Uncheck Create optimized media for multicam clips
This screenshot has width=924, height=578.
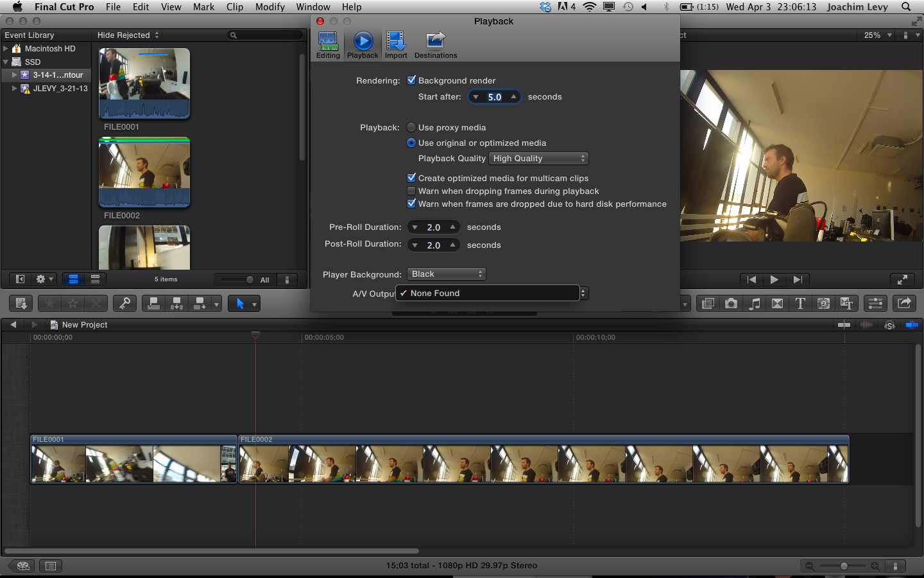tap(412, 178)
